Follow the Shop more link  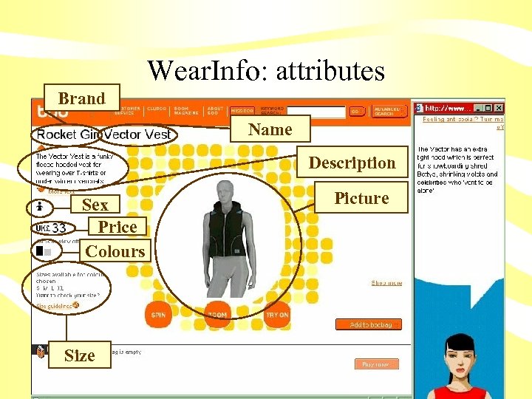click(386, 283)
